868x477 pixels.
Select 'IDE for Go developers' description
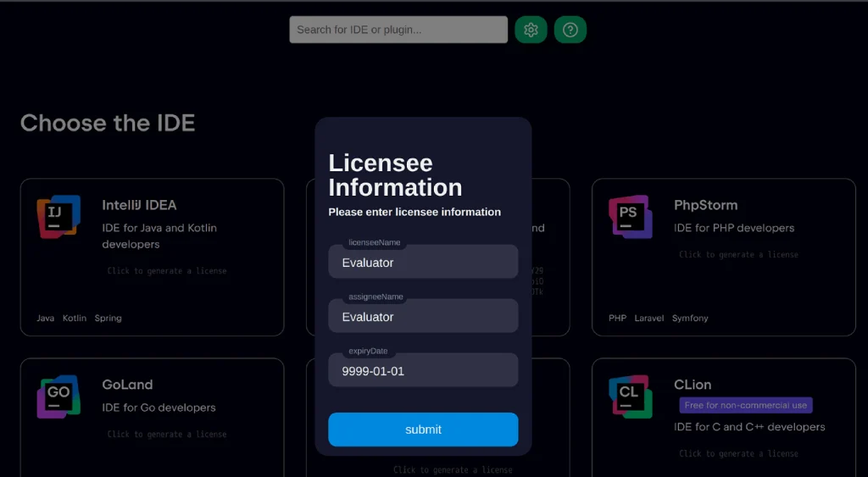(x=159, y=408)
